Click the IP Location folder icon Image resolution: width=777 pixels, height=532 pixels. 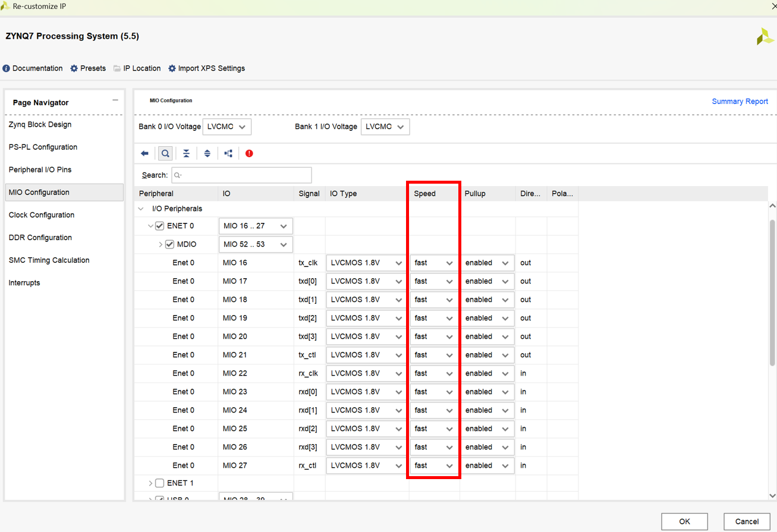117,68
